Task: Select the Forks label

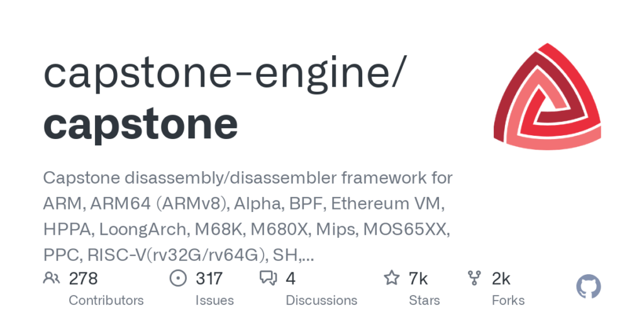Action: click(508, 301)
